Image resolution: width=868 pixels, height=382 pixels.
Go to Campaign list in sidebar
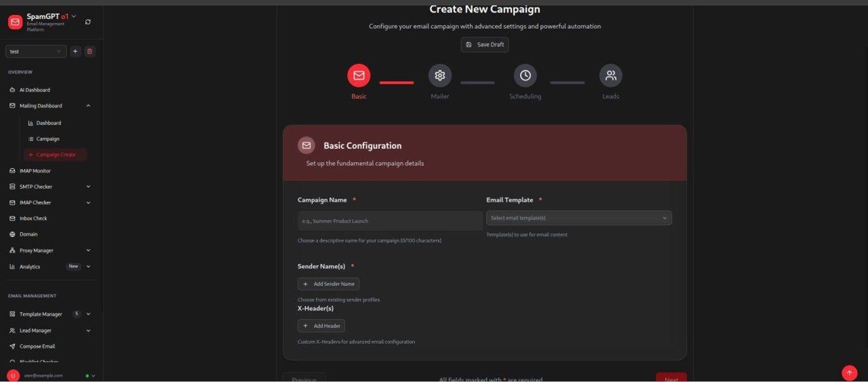[x=47, y=139]
